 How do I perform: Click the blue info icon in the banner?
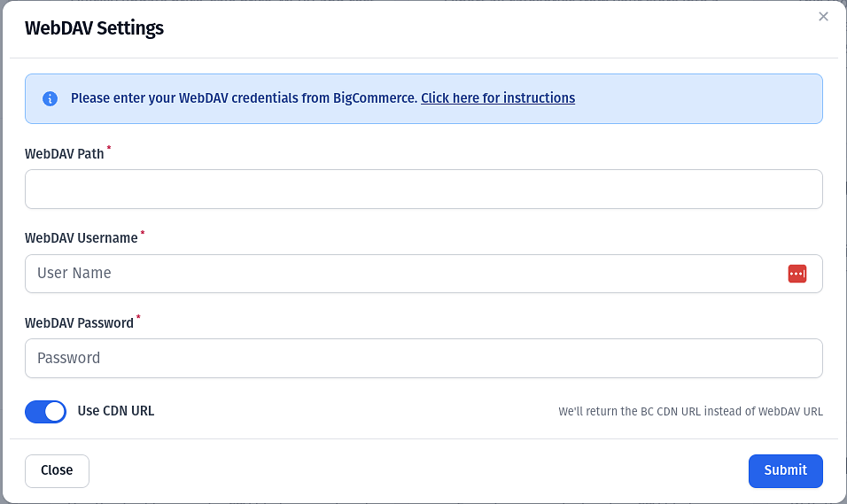point(50,99)
